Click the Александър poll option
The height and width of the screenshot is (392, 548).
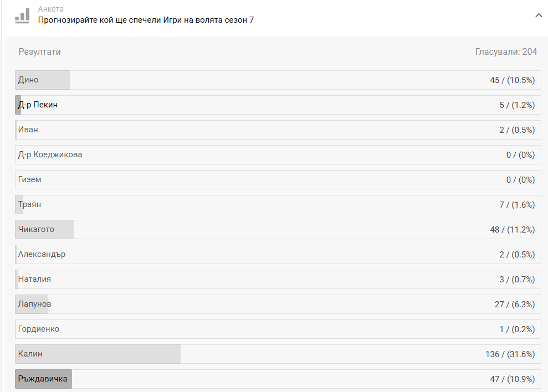(278, 254)
